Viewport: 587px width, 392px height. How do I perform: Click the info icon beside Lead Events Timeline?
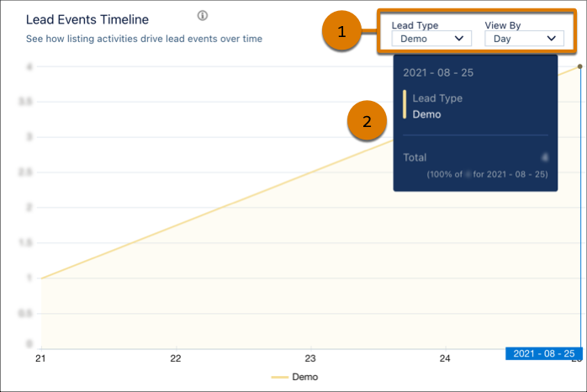click(x=202, y=16)
